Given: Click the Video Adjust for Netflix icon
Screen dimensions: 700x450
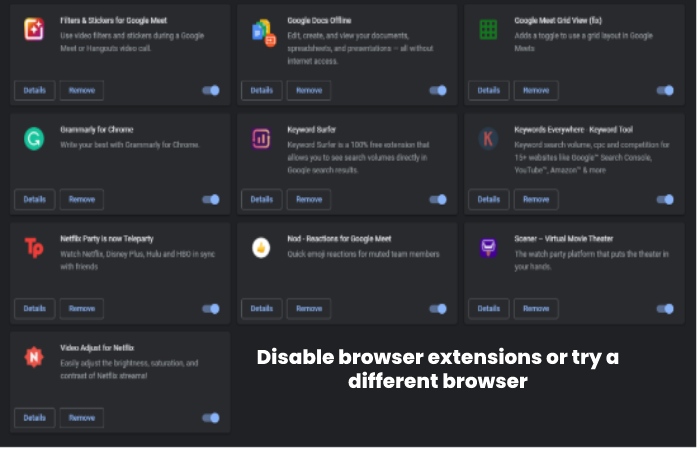Looking at the screenshot, I should 34,357.
